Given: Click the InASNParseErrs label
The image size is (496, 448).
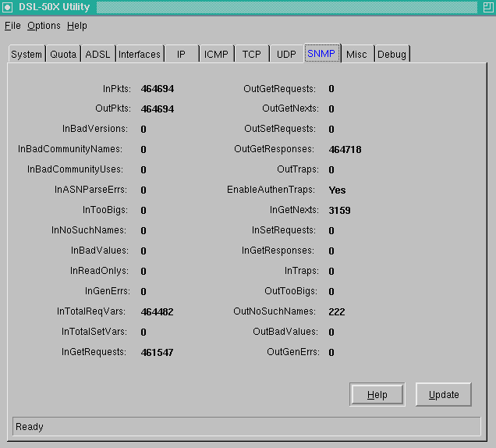Looking at the screenshot, I should (90, 190).
